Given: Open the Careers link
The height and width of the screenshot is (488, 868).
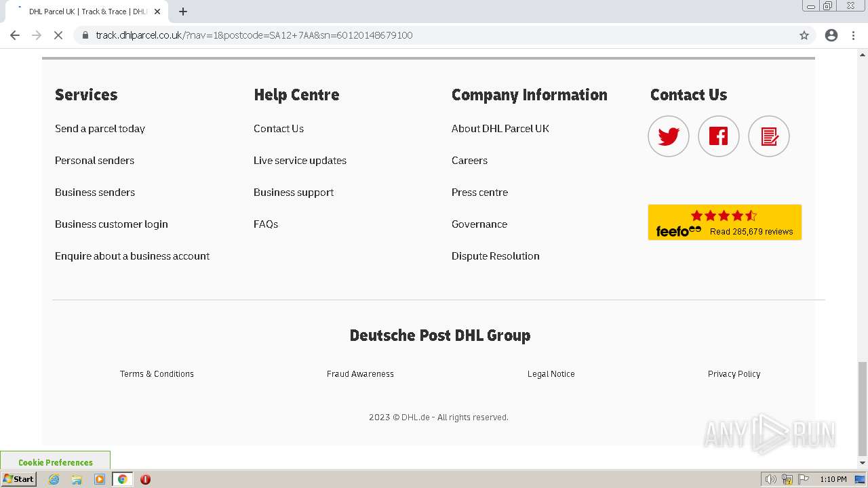Looking at the screenshot, I should pos(469,161).
